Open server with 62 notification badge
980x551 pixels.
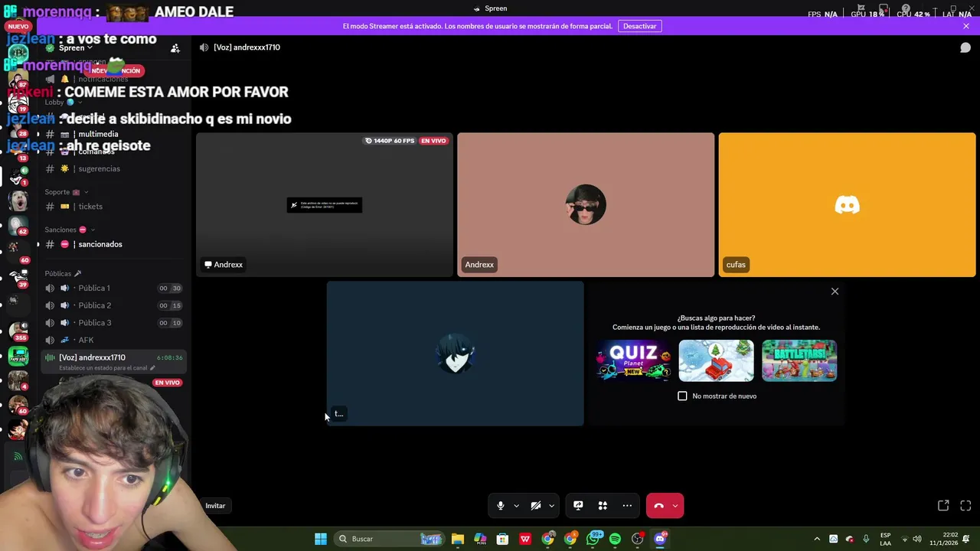[18, 227]
